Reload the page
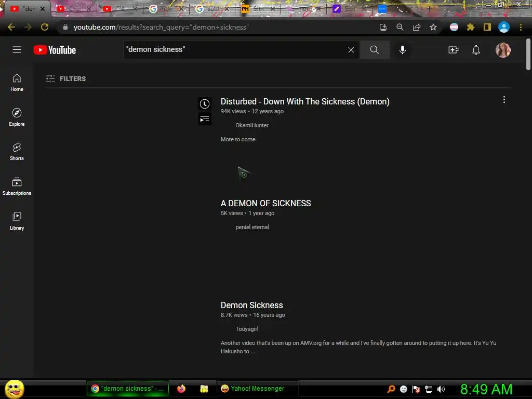532x399 pixels. click(x=45, y=27)
